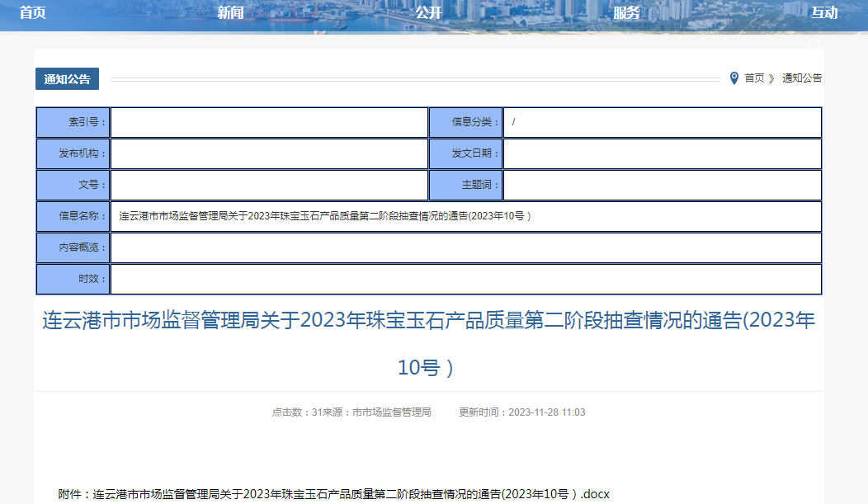Open the 新闻 navigation menu item
Image resolution: width=868 pixels, height=504 pixels.
230,12
